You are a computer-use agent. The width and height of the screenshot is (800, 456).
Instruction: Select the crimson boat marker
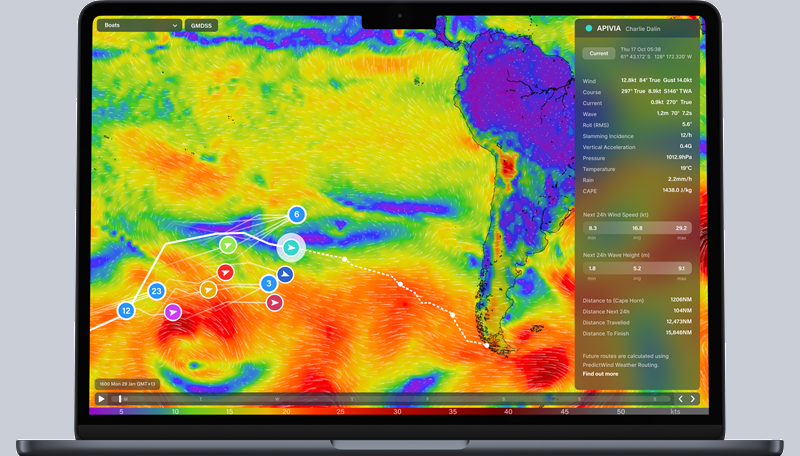tap(275, 301)
